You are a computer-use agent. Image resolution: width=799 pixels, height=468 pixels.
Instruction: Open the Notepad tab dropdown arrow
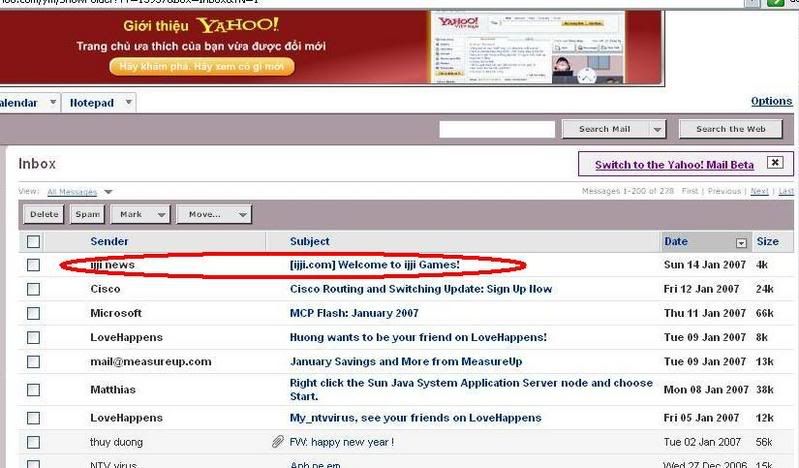[x=128, y=102]
